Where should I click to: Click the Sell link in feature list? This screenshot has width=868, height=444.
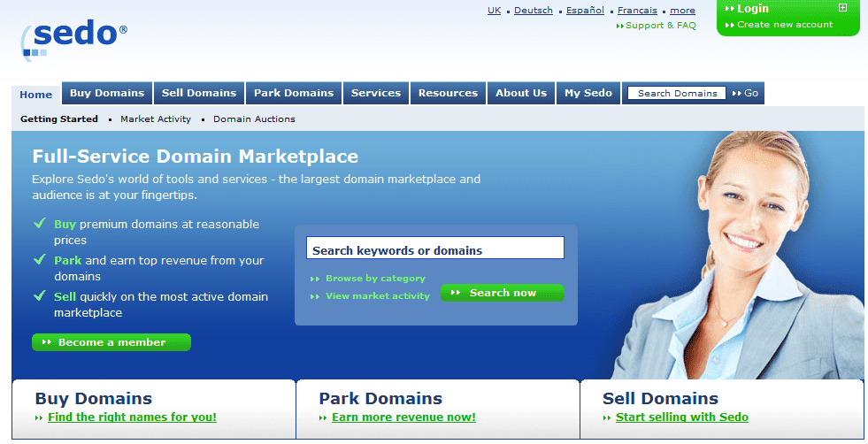pos(65,297)
